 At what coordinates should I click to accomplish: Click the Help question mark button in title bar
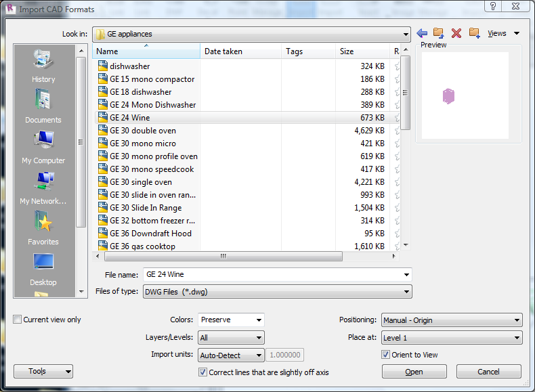pos(493,6)
